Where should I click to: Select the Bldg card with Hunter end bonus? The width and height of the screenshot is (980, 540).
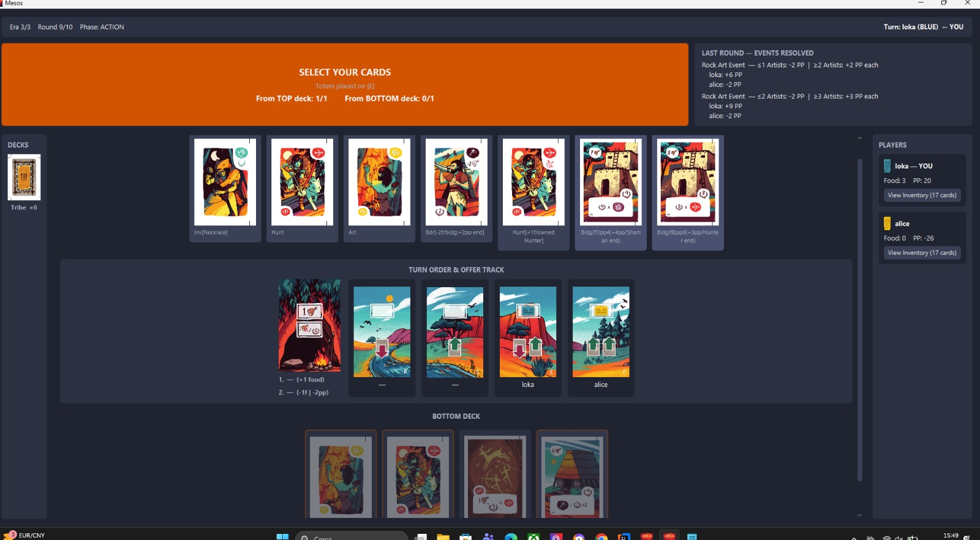688,192
